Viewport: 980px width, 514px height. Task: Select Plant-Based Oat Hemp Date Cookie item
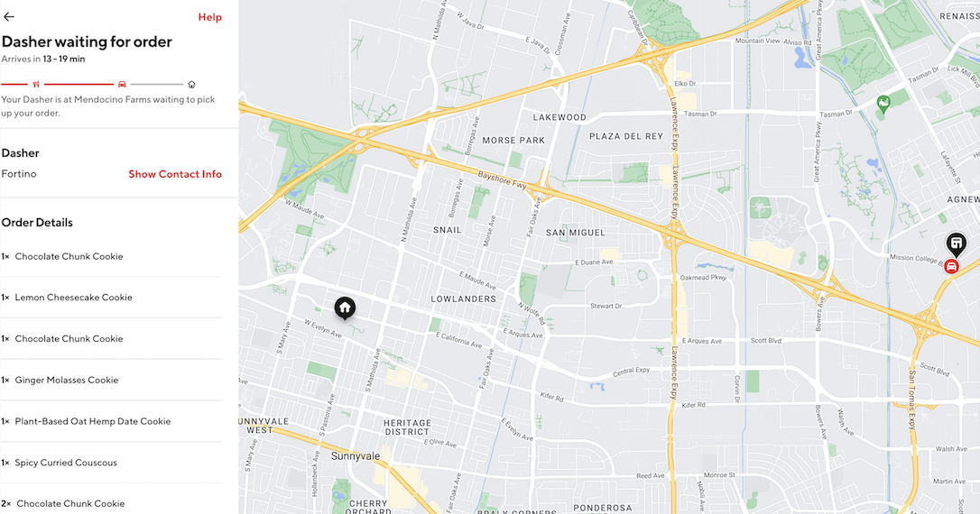point(111,421)
